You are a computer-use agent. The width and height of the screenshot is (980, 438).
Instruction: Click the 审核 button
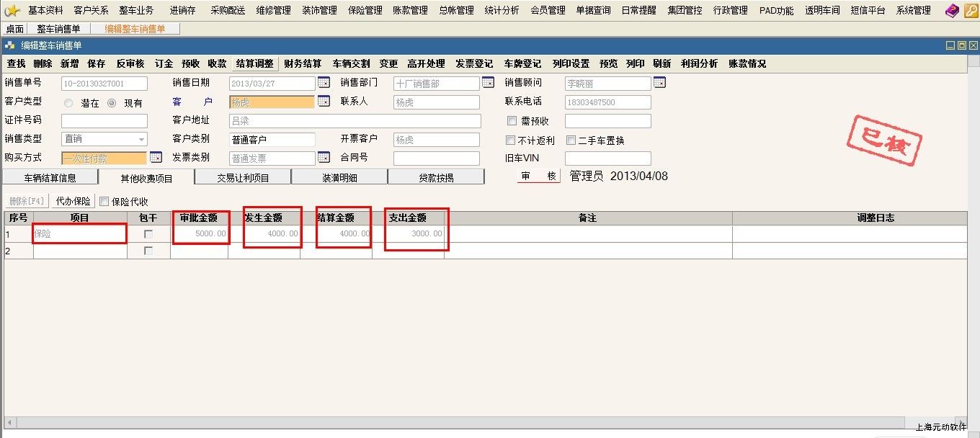pyautogui.click(x=539, y=176)
